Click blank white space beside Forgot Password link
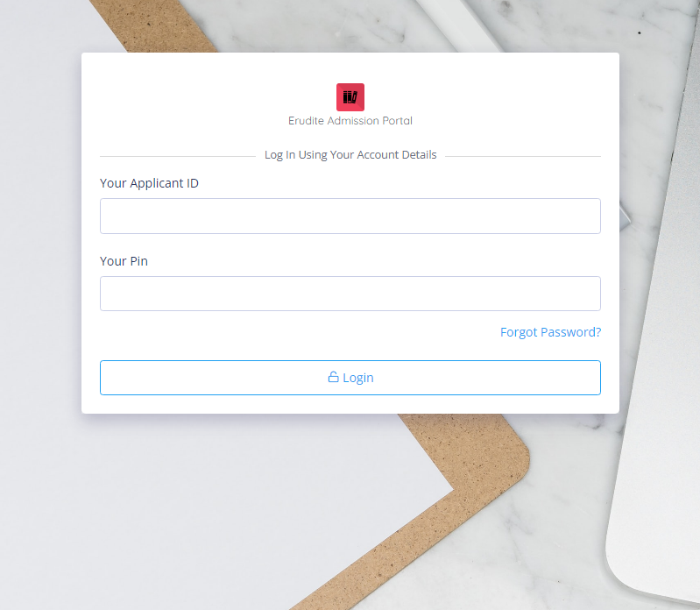This screenshot has height=610, width=700. (294, 332)
